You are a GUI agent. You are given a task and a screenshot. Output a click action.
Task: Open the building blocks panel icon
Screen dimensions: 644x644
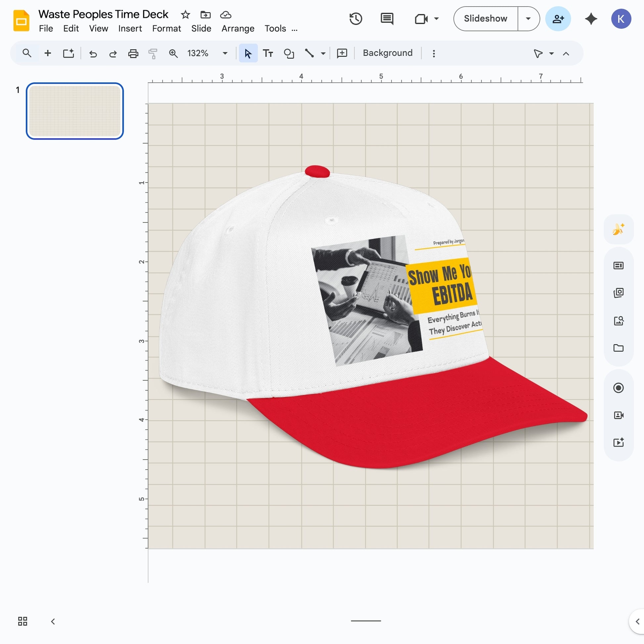618,293
